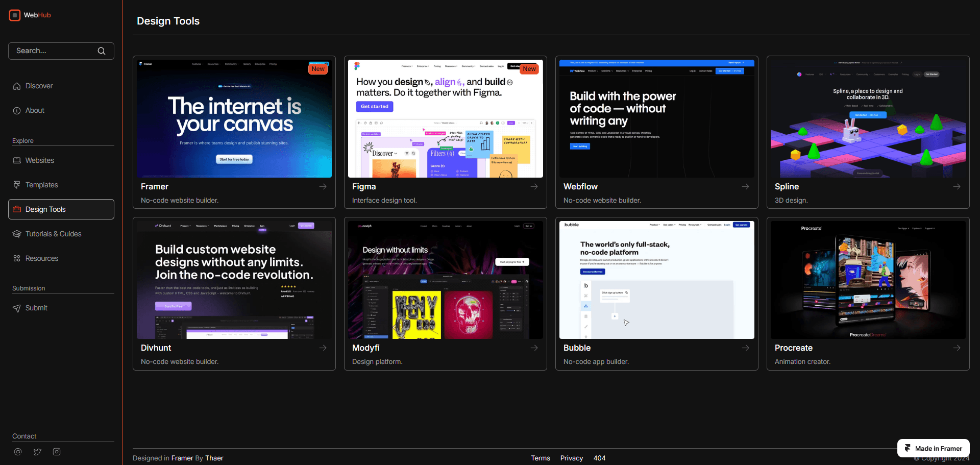Open Tutorials & Guides section
Image resolution: width=980 pixels, height=465 pixels.
61,234
